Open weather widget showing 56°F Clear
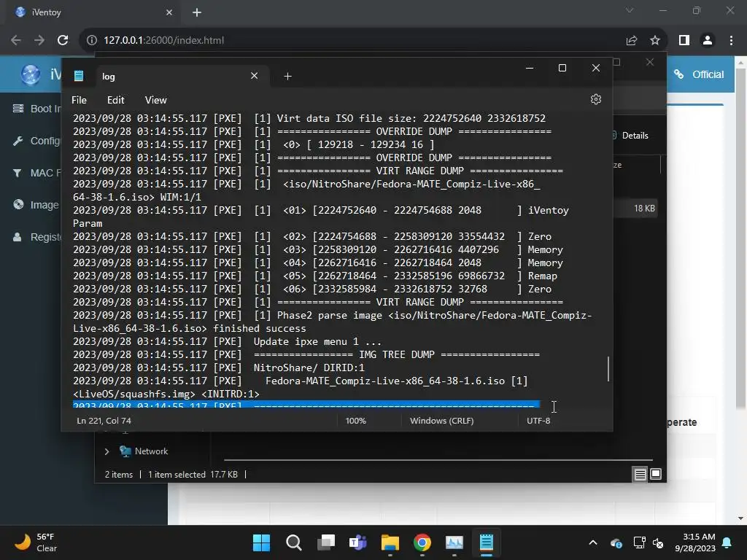This screenshot has width=747, height=560. click(36, 542)
